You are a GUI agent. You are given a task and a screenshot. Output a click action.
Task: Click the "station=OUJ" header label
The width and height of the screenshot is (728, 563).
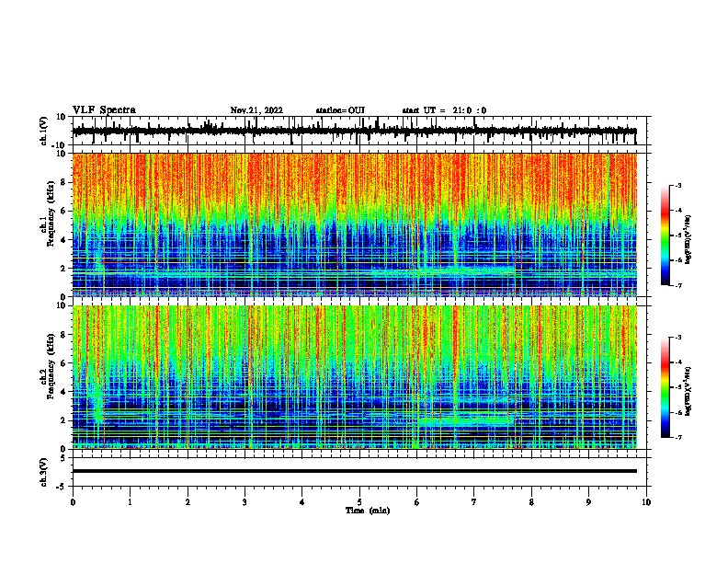(340, 110)
